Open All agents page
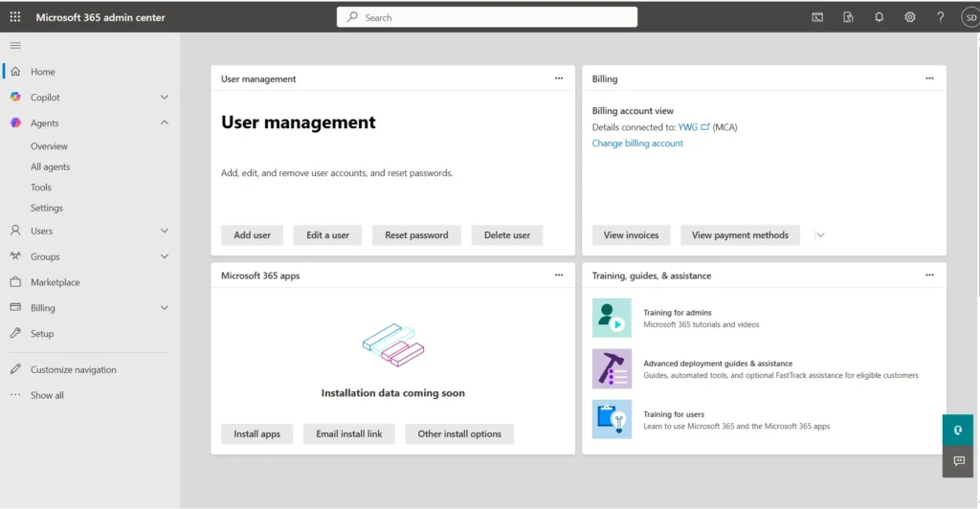980x509 pixels. coord(50,166)
